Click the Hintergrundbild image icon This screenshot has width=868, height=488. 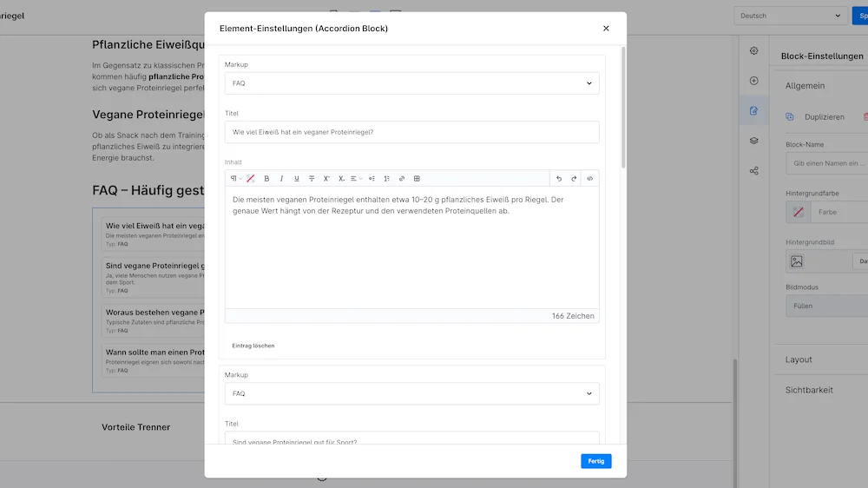[797, 261]
